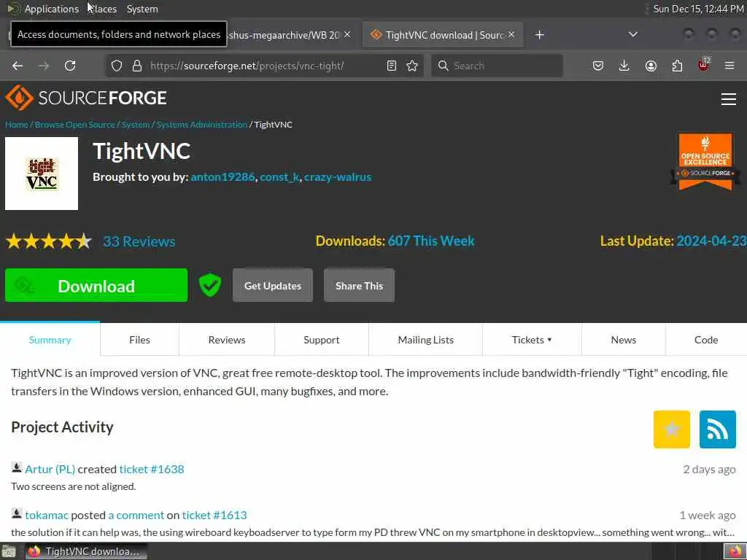Switch to the Files tab
Screen dimensions: 747x560
(x=139, y=340)
